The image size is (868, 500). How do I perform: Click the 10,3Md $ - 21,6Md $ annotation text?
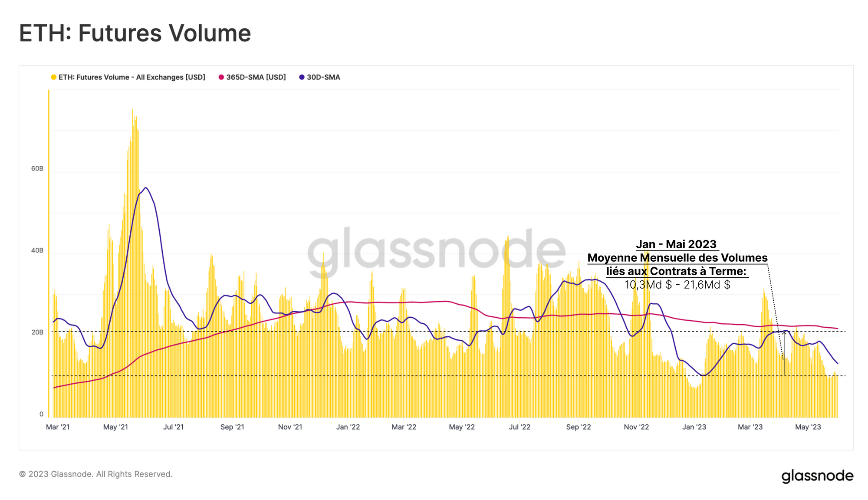(677, 285)
